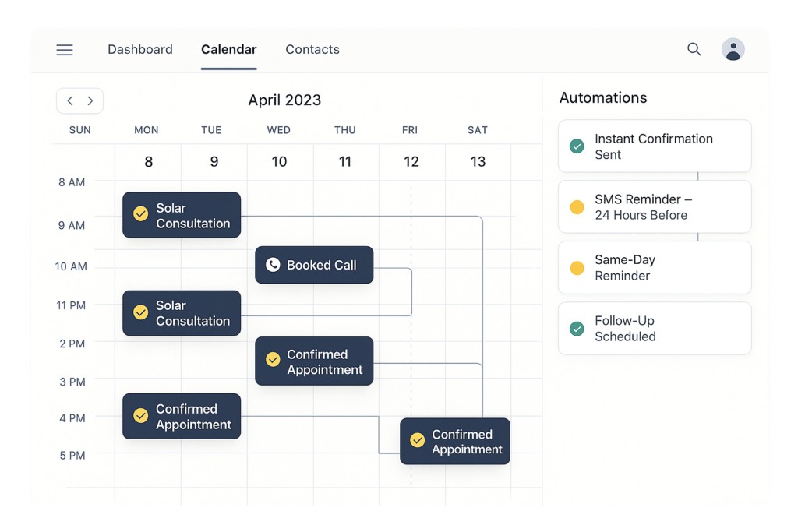This screenshot has height=532, width=798.
Task: Click the search magnifier icon
Action: 694,49
